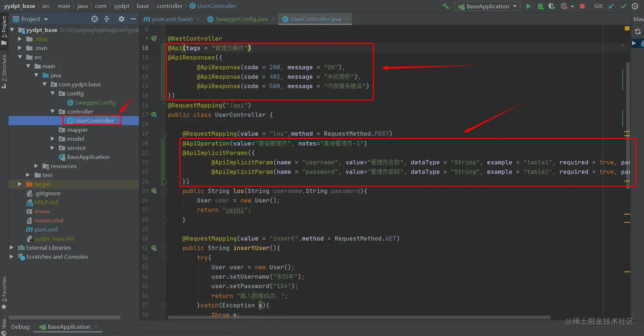The image size is (644, 336).
Task: Expand the profiler options arrow
Action: pyautogui.click(x=572, y=6)
